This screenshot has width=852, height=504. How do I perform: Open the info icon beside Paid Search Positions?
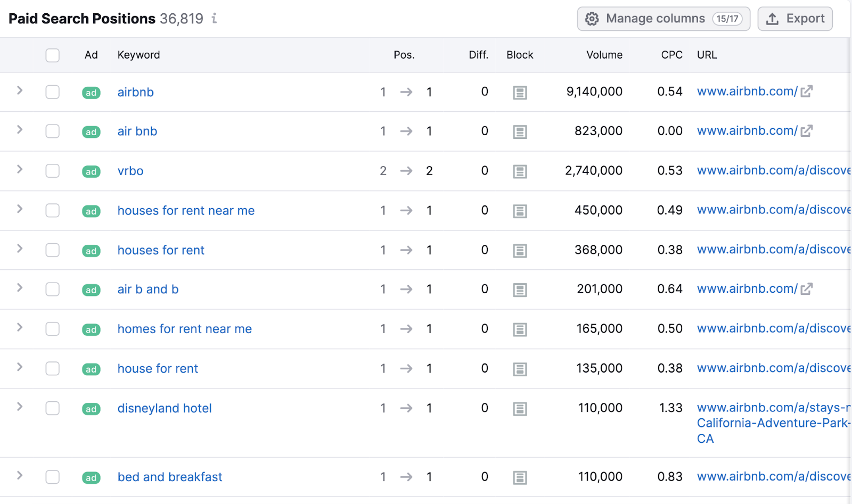point(214,19)
